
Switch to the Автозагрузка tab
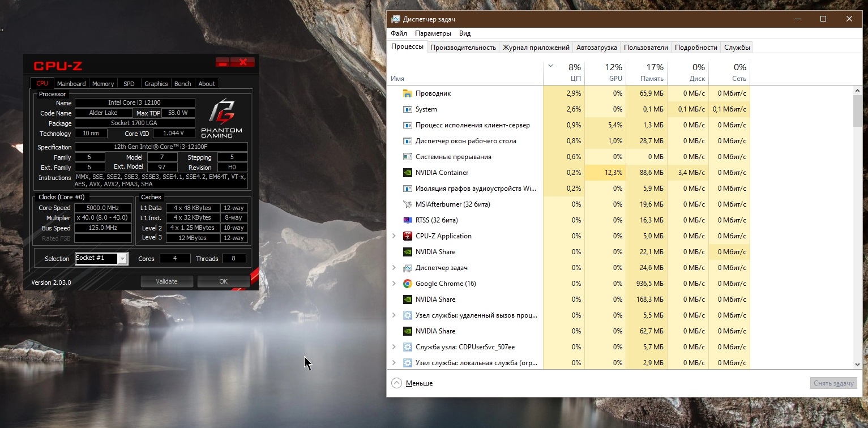click(x=597, y=48)
